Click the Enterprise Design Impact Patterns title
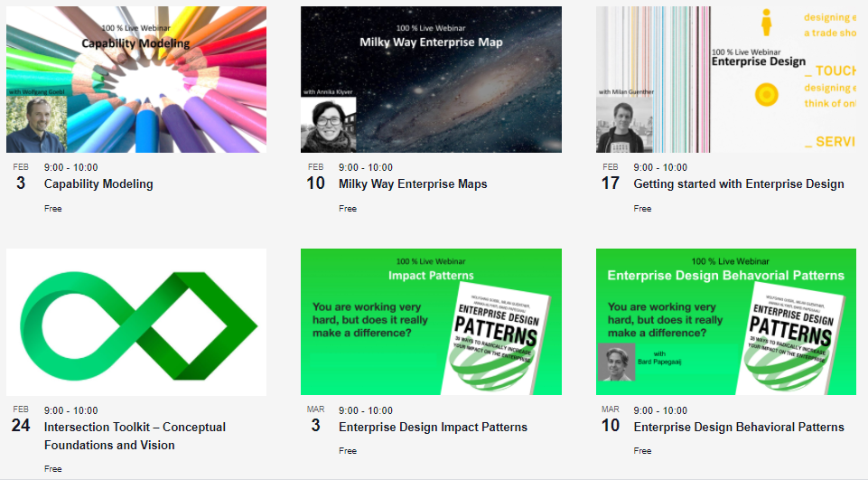 (433, 427)
